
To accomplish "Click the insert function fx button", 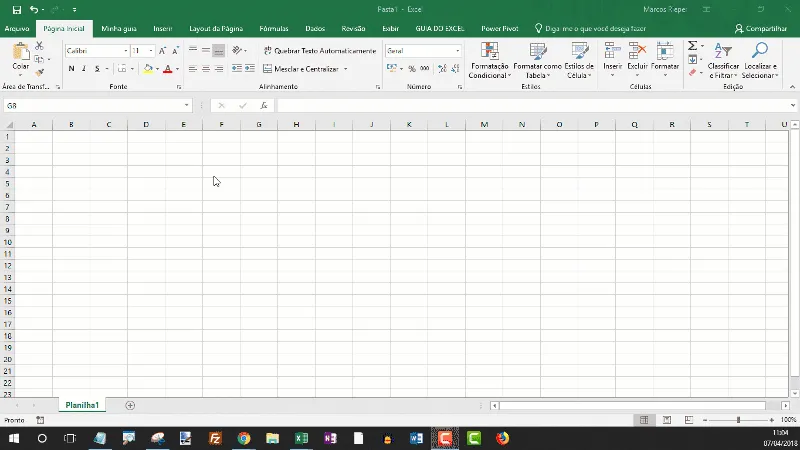I will 264,106.
